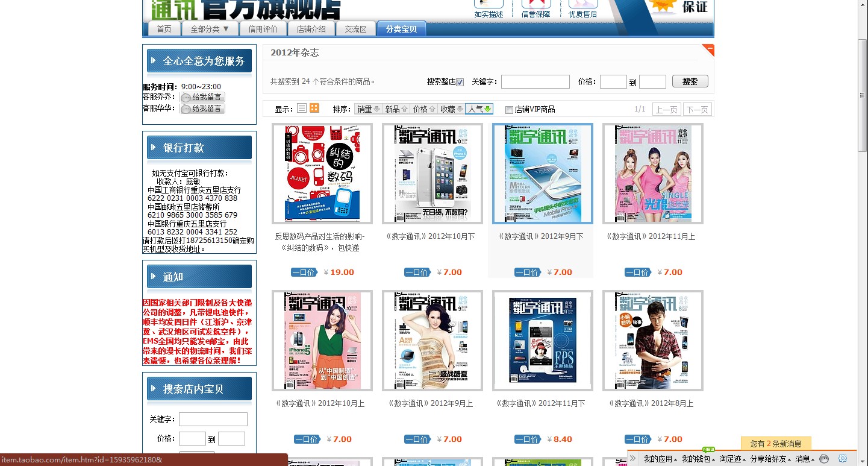Open 《数字通讯》2012年11月上 title link
This screenshot has height=466, width=868.
pos(651,237)
